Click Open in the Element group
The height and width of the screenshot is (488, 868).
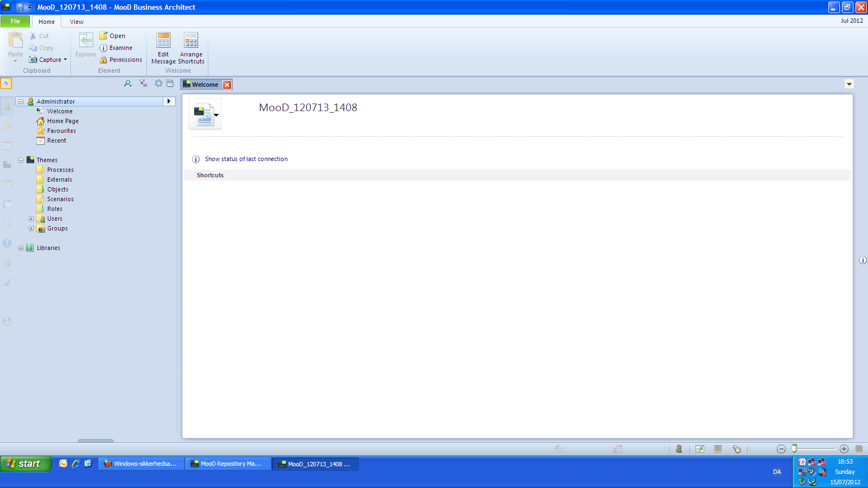(117, 36)
